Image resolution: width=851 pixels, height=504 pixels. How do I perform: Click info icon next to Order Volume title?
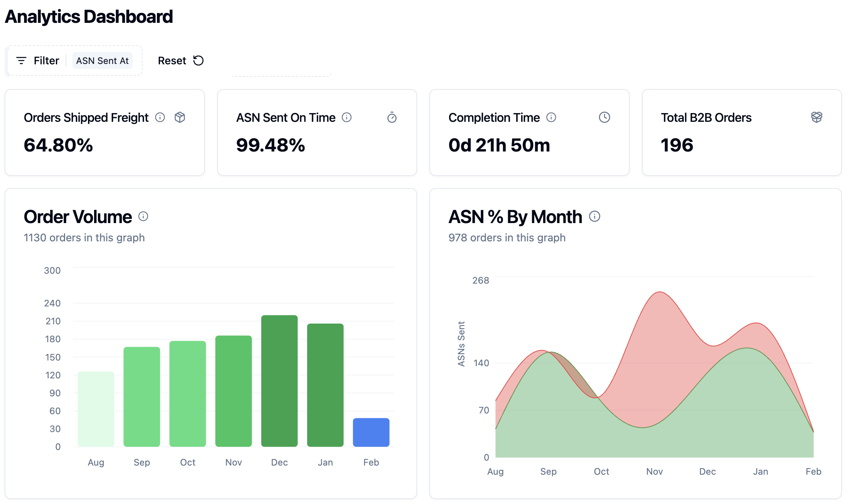[143, 216]
